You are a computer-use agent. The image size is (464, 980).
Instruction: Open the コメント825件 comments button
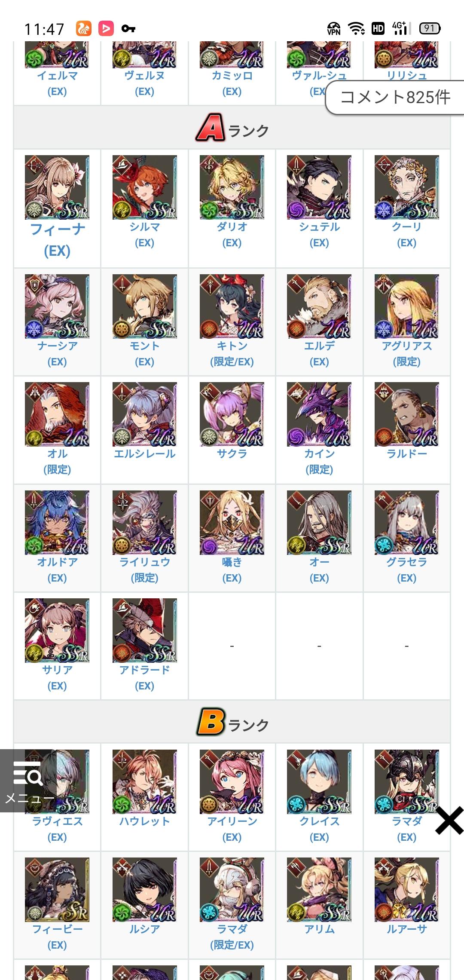pos(395,98)
